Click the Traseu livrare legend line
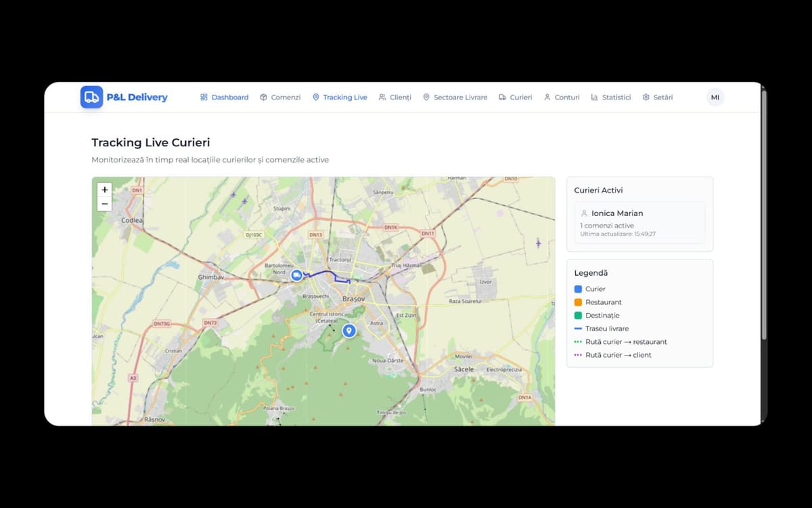This screenshot has height=508, width=812. pos(578,329)
